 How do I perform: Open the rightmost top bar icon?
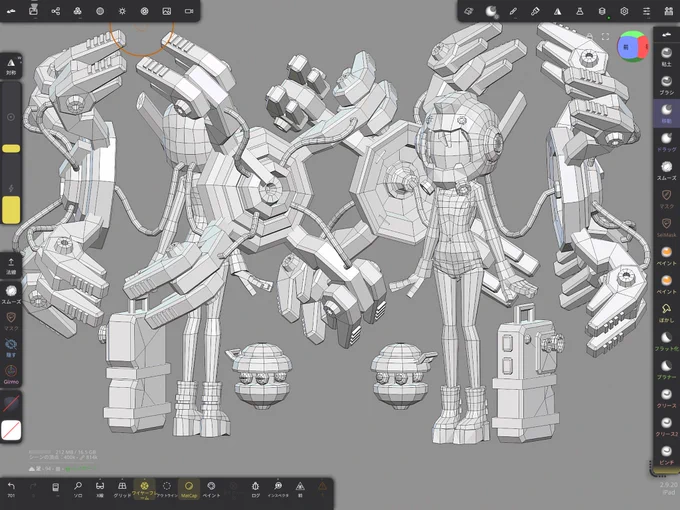point(668,11)
